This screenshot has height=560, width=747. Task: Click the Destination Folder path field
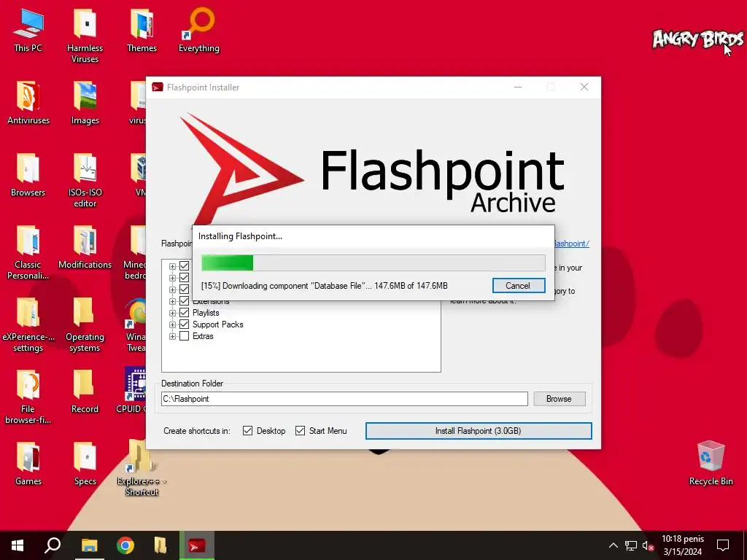click(x=344, y=399)
